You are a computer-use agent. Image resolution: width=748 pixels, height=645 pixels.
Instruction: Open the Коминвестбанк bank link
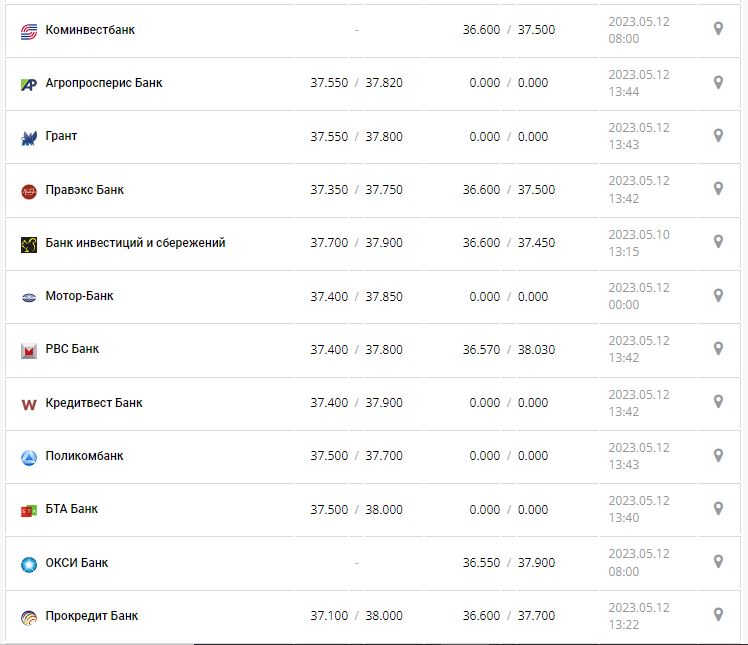click(x=90, y=30)
